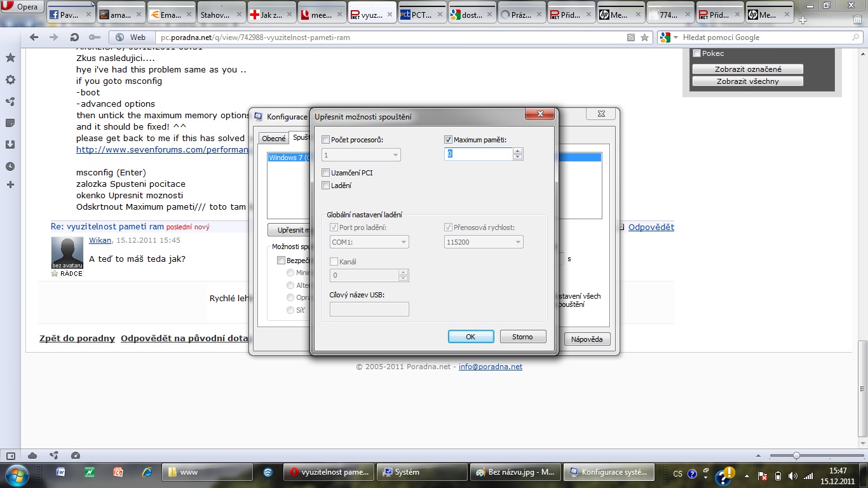Toggle the Kanál checkbox
The image size is (868, 488).
334,262
